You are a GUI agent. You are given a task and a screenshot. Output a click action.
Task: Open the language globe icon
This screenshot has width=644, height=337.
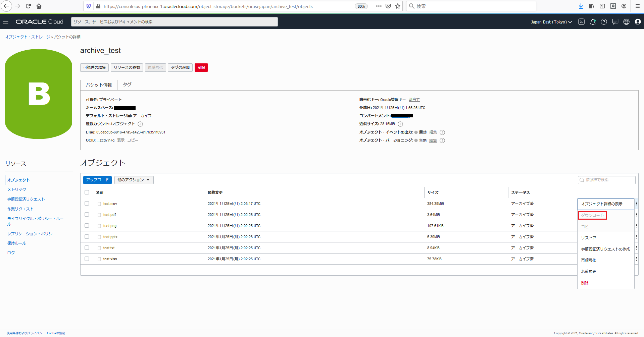point(626,22)
